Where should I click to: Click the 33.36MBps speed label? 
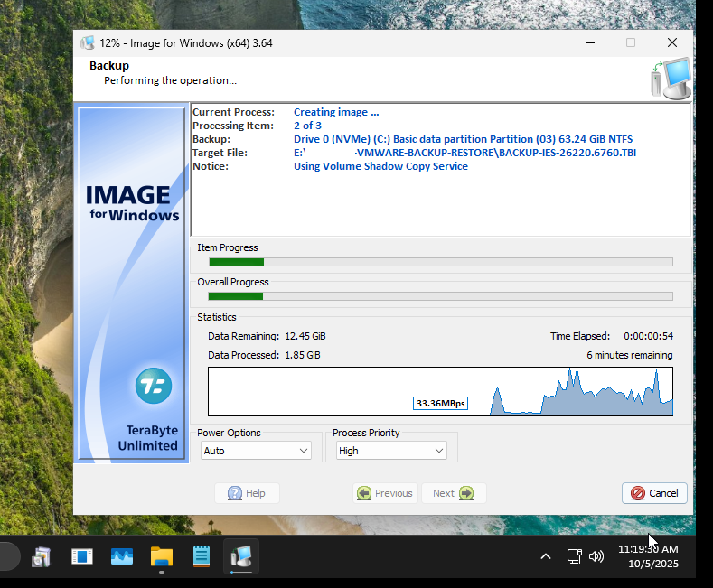[440, 403]
